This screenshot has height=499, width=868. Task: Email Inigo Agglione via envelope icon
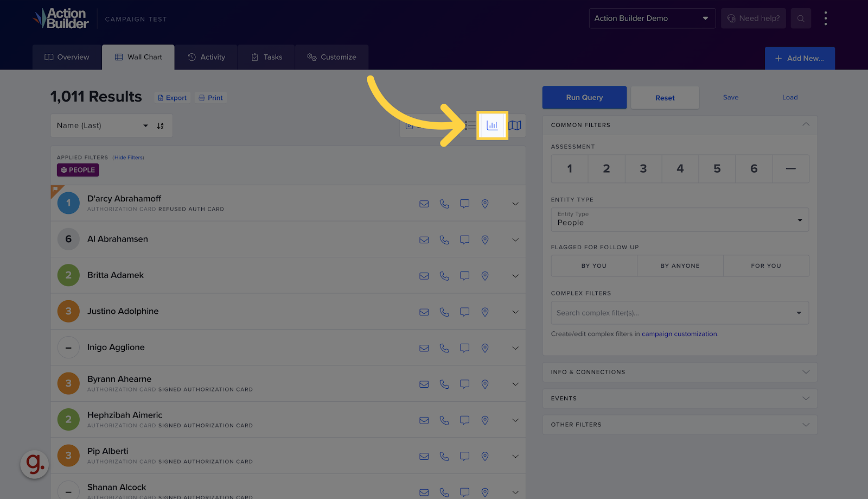pyautogui.click(x=424, y=348)
